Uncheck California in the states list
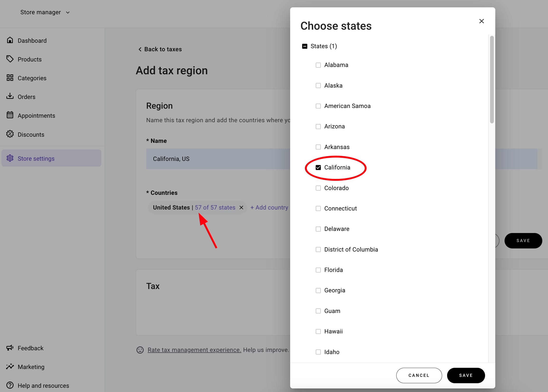Viewport: 548px width, 392px height. click(319, 167)
